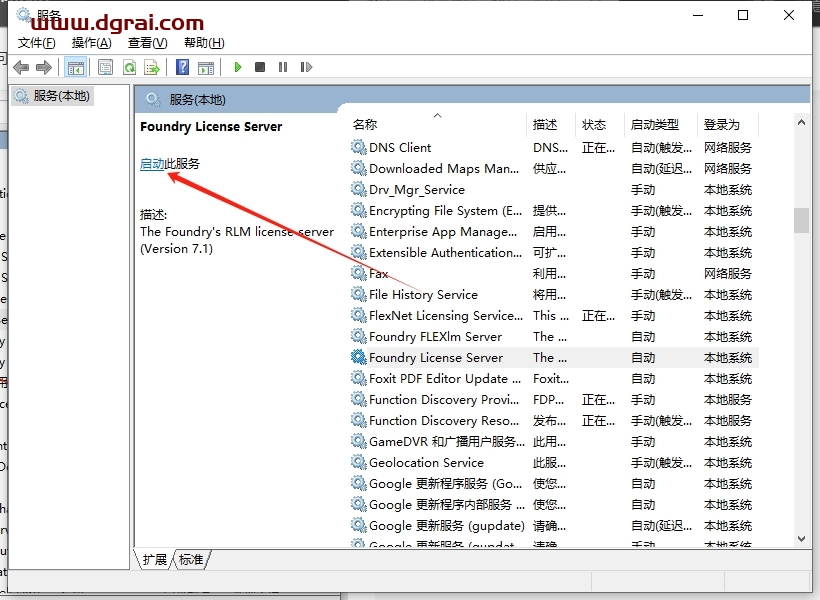Sort by the 登录为 column header
Image resolution: width=820 pixels, height=600 pixels.
pos(727,124)
